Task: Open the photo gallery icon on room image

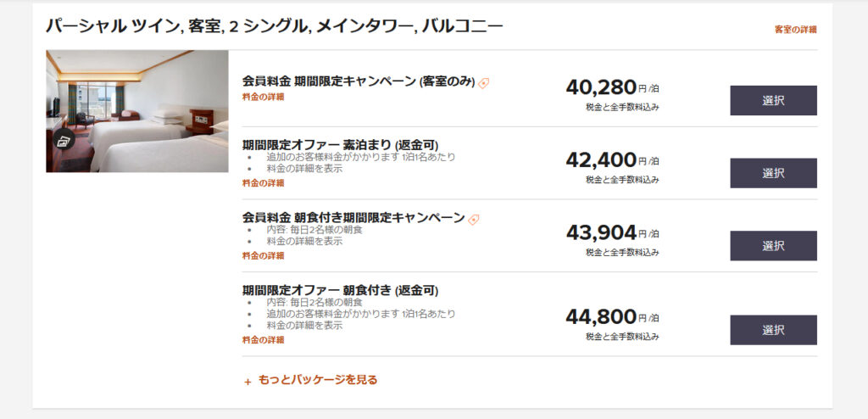Action: (64, 141)
